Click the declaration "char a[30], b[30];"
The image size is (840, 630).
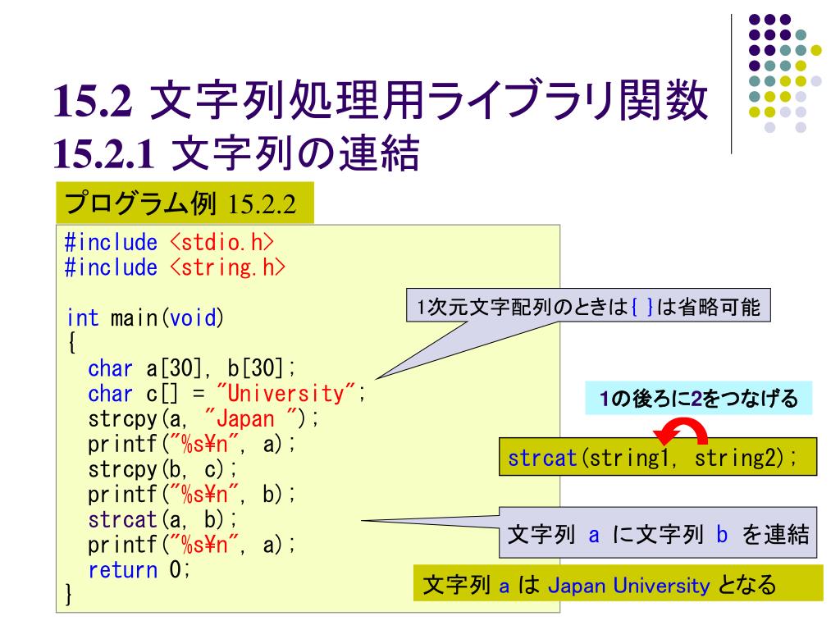192,368
